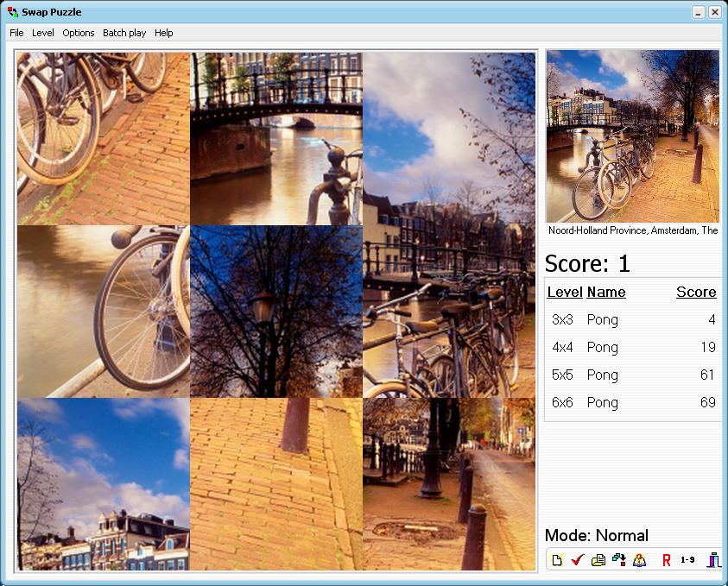This screenshot has width=728, height=586.
Task: Click the new puzzle page icon
Action: pyautogui.click(x=557, y=560)
